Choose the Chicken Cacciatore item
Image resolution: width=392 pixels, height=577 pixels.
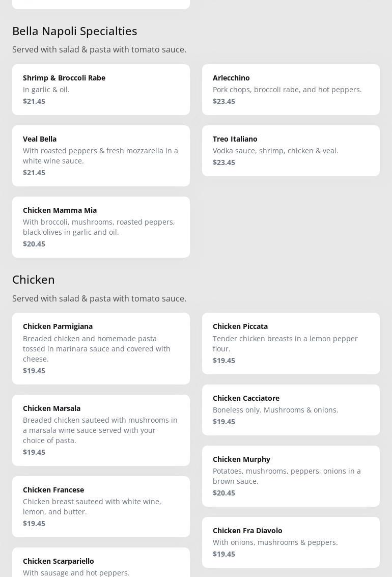tap(291, 409)
